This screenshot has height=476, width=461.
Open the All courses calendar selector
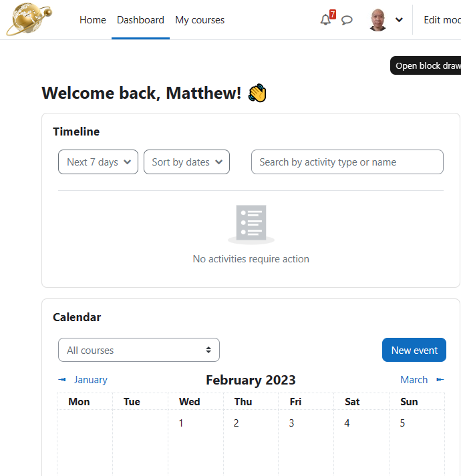(x=139, y=350)
